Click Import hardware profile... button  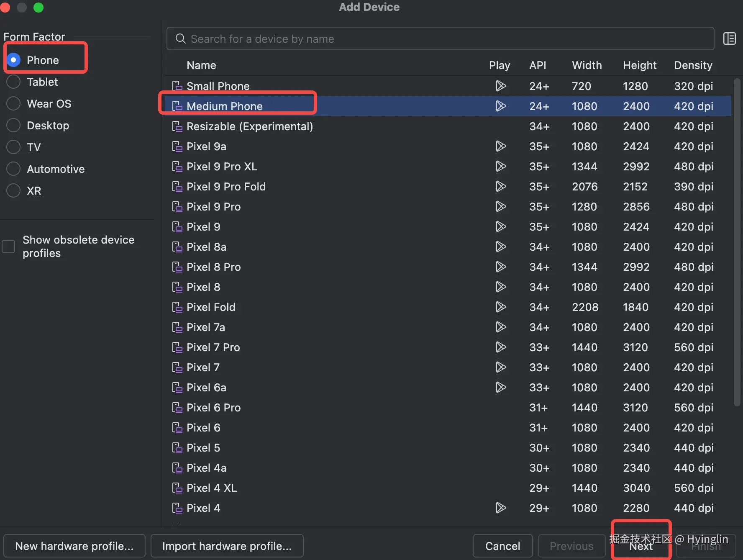tap(227, 546)
